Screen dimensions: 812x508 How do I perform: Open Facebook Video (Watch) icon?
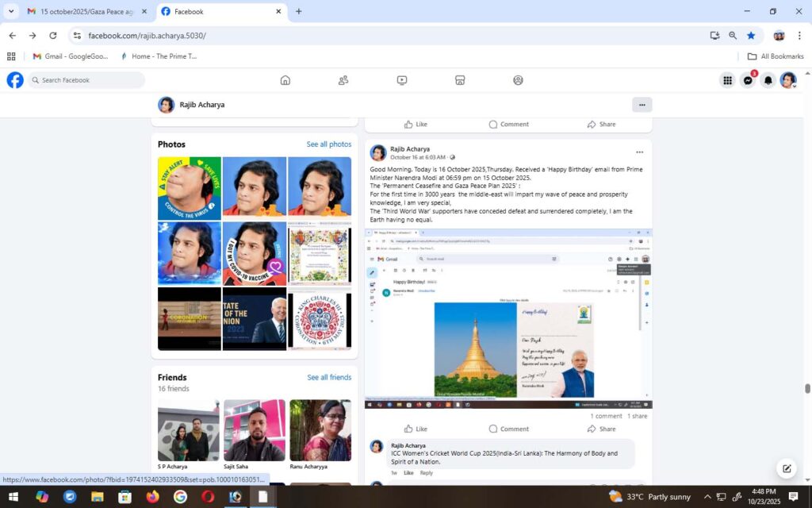pyautogui.click(x=402, y=80)
